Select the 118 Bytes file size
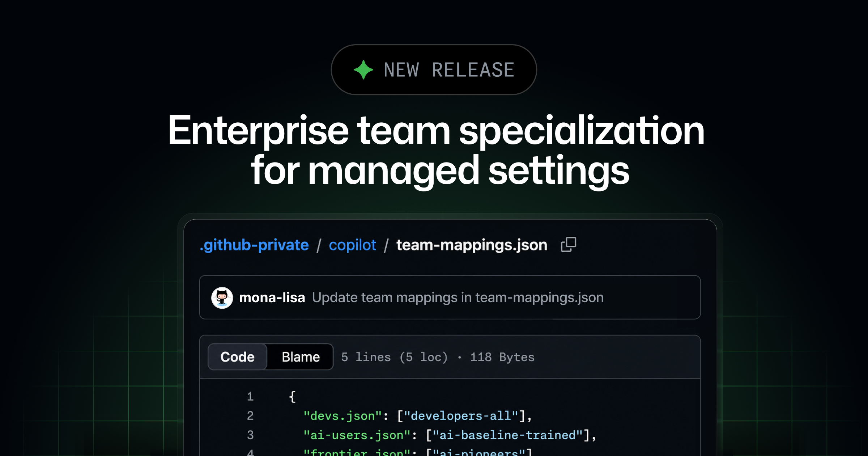Viewport: 868px width, 456px height. click(502, 357)
